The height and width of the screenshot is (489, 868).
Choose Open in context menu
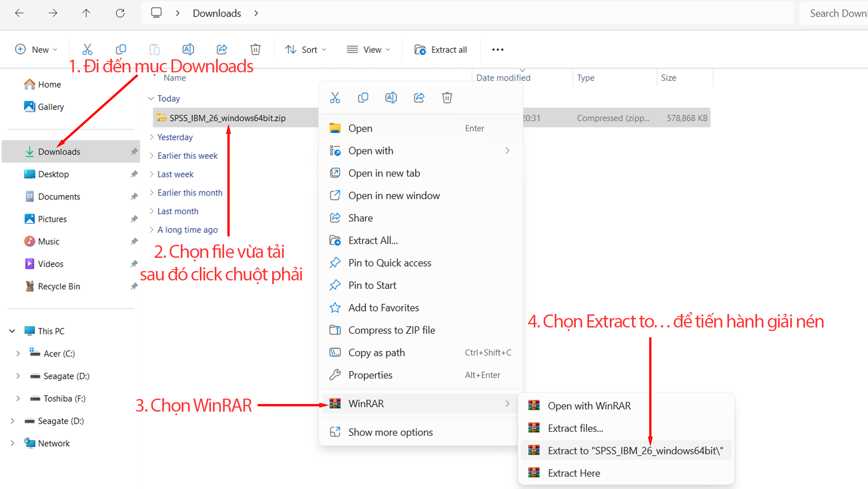(421, 128)
